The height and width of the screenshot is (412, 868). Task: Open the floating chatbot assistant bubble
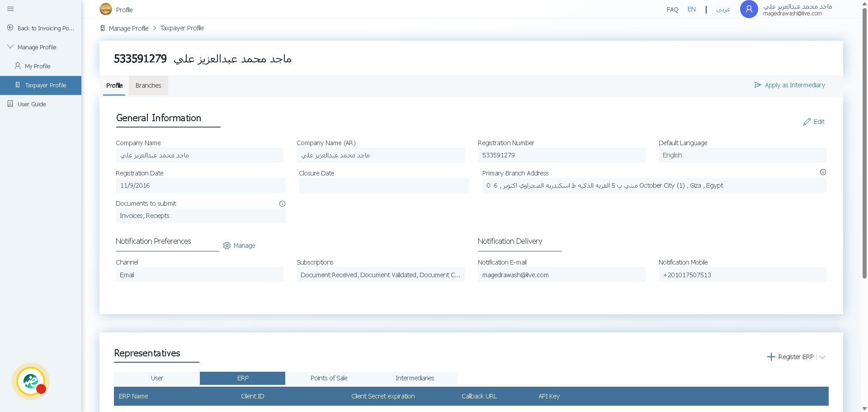pyautogui.click(x=30, y=381)
